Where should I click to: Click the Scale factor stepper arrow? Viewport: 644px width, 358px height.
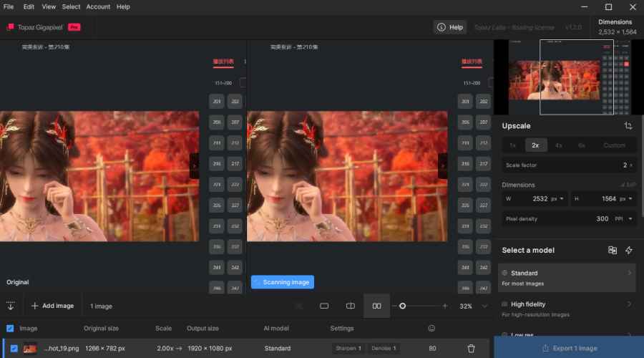631,165
